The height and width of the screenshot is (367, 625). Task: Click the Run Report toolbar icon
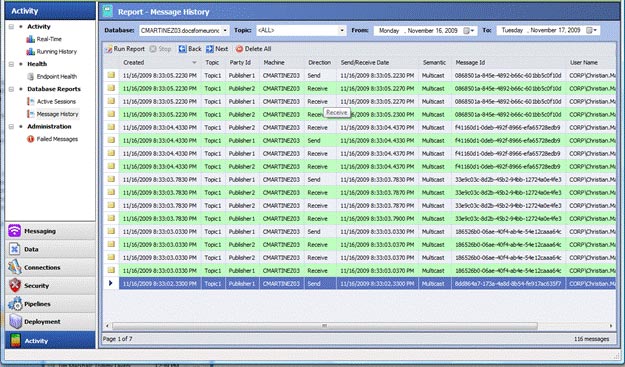108,49
